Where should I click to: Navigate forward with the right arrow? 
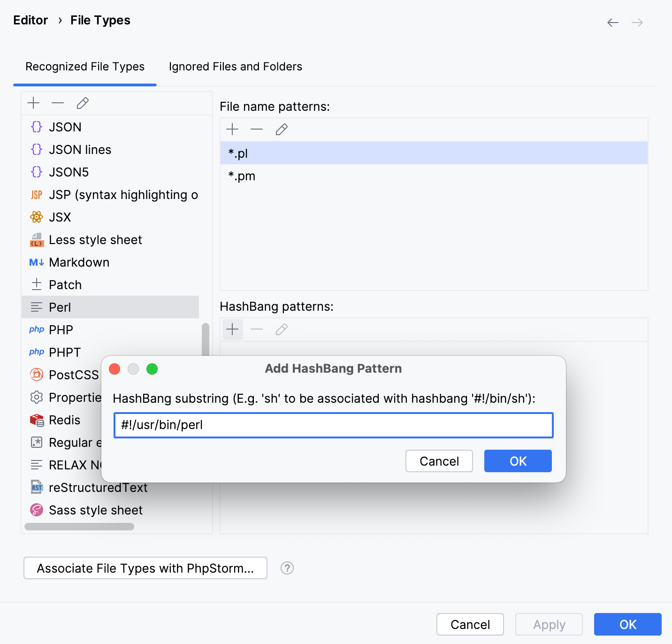click(637, 22)
